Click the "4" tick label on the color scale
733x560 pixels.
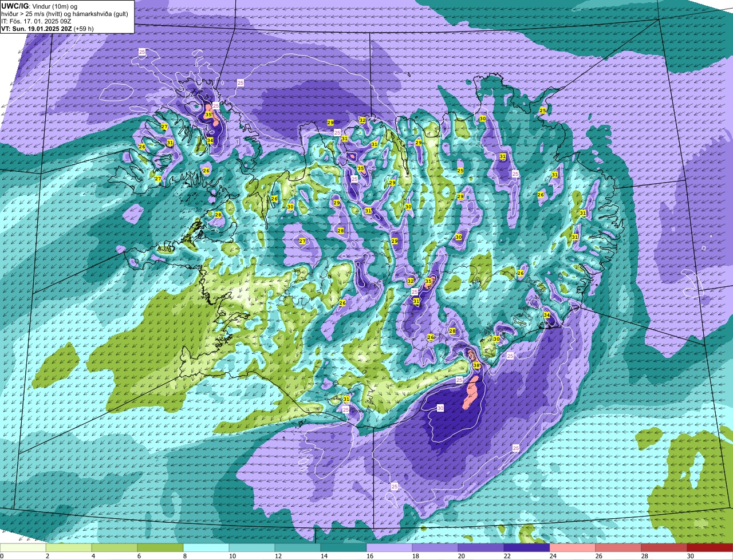point(93,556)
